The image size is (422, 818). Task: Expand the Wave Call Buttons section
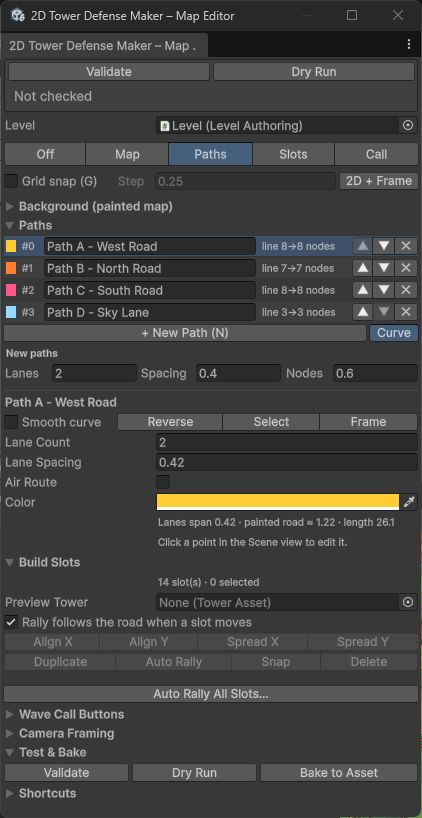10,714
